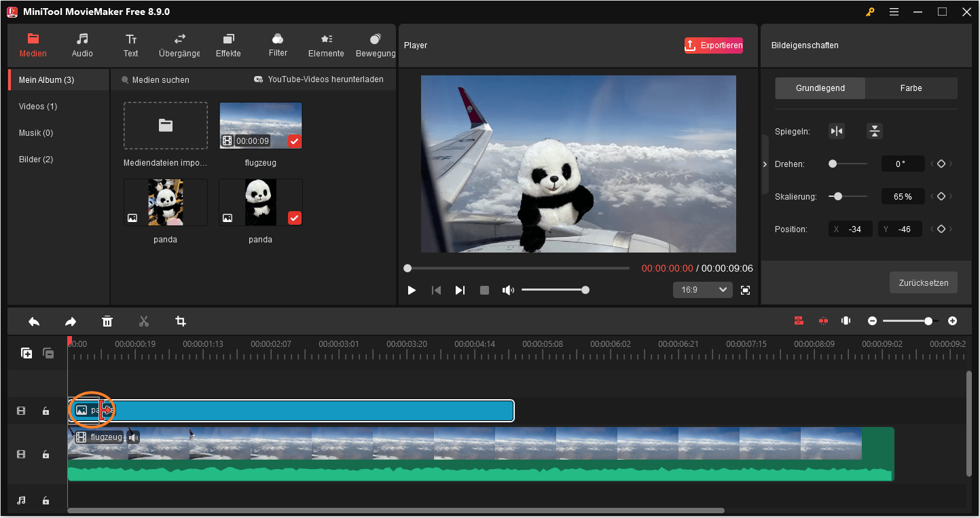Viewport: 980px width, 518px height.
Task: Open the Audio library tab
Action: pyautogui.click(x=82, y=45)
